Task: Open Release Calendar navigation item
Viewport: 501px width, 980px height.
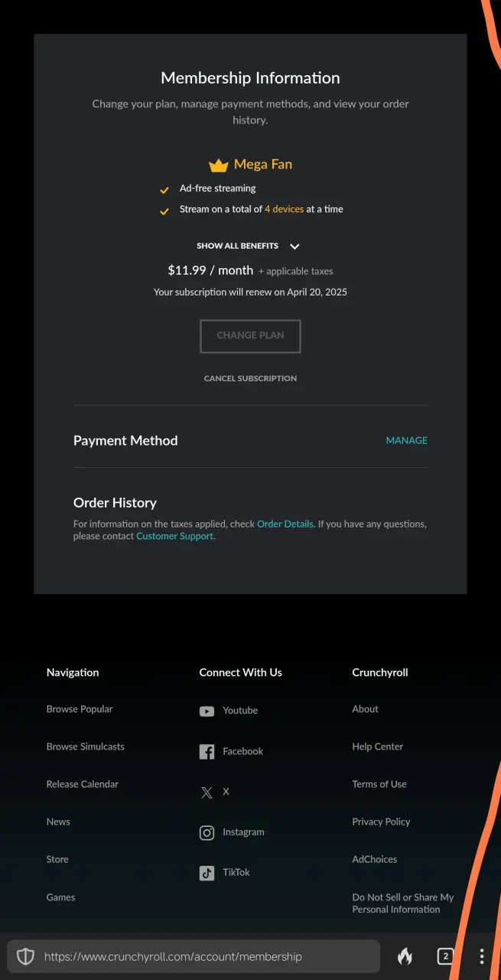Action: pos(83,785)
